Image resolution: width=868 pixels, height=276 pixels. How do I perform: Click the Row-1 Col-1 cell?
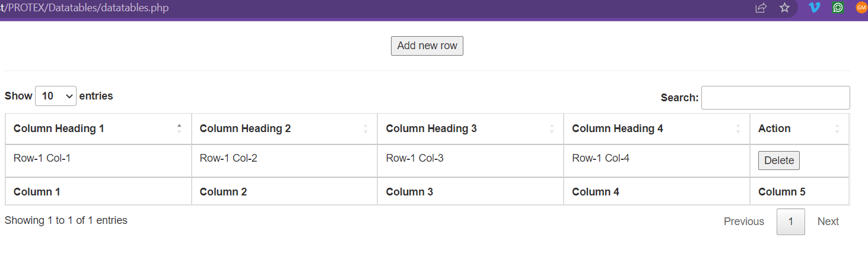pos(42,158)
